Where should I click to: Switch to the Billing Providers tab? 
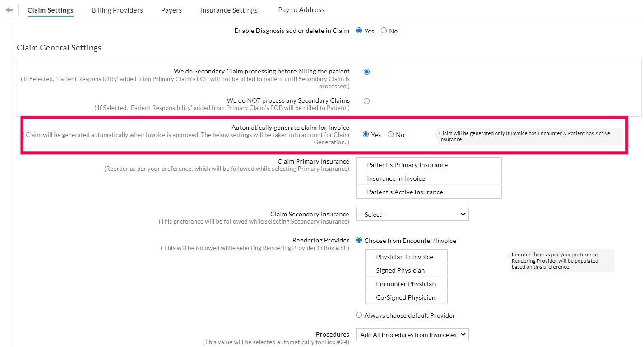pyautogui.click(x=117, y=9)
